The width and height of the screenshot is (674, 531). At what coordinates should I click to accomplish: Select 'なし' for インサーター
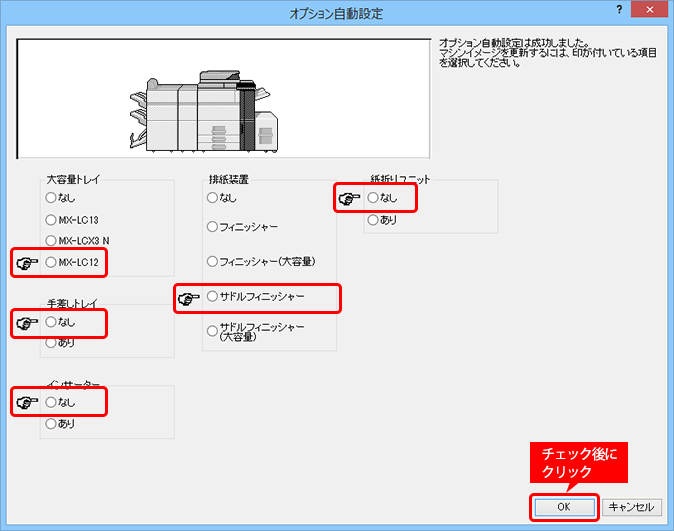click(51, 402)
